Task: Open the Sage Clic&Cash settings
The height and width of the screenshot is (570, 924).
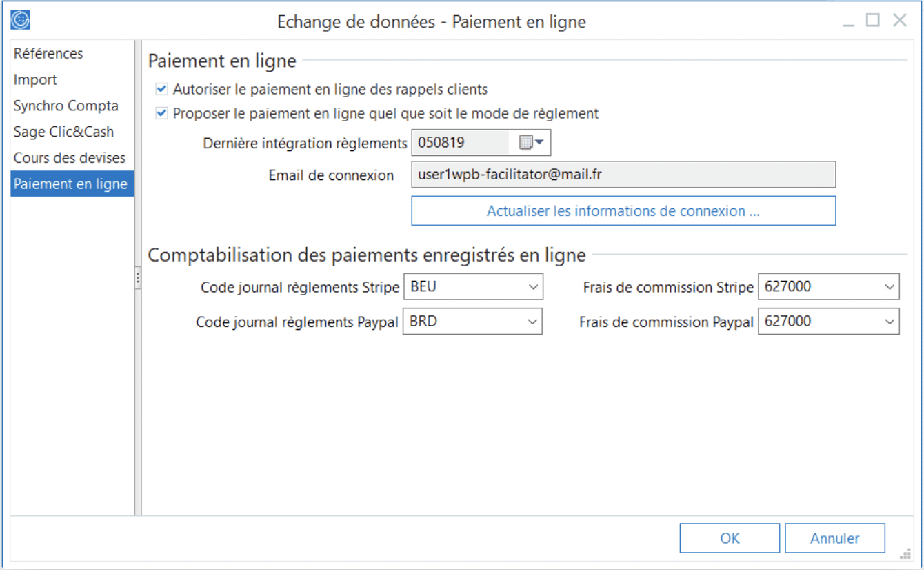Action: 63,131
